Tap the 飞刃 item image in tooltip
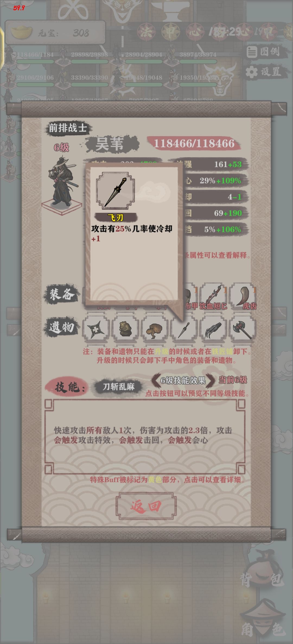 click(116, 191)
